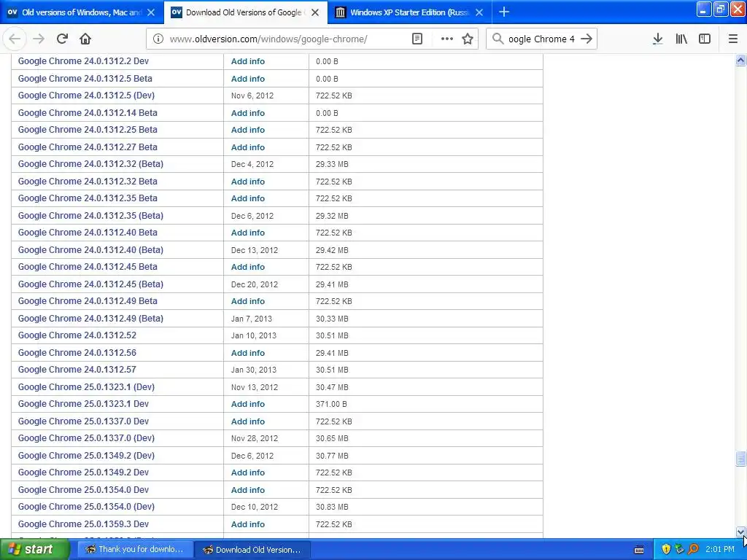Go forward one page
The width and height of the screenshot is (747, 560).
pyautogui.click(x=39, y=39)
